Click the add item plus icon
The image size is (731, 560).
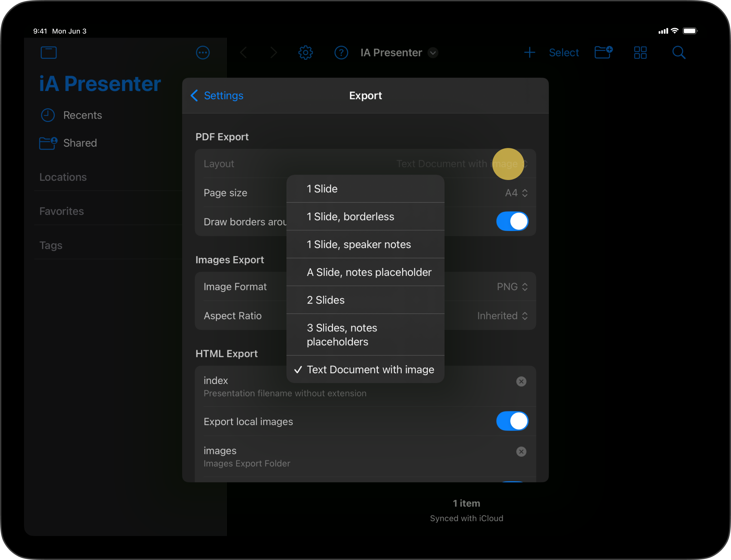coord(528,52)
